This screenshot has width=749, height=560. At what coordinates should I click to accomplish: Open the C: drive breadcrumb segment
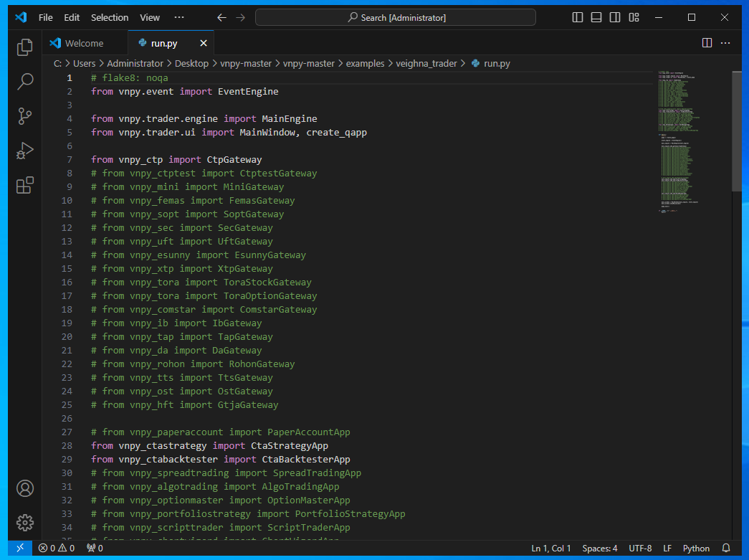(x=57, y=63)
